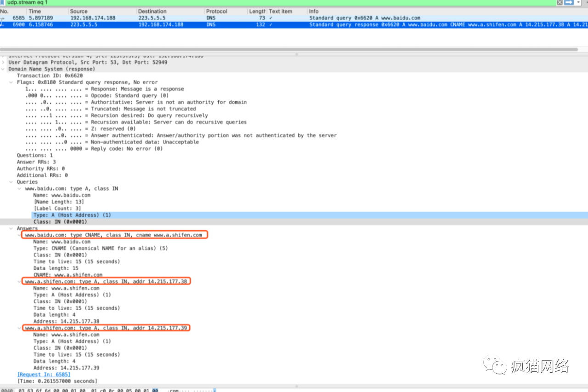Viewport: 588px width, 392px height.
Task: Select the Recursion desired flag line
Action: coord(117,115)
